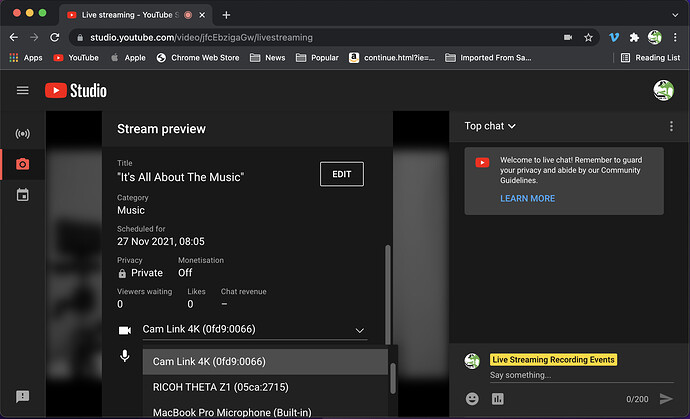Create a poll using the chat poll icon

(498, 399)
